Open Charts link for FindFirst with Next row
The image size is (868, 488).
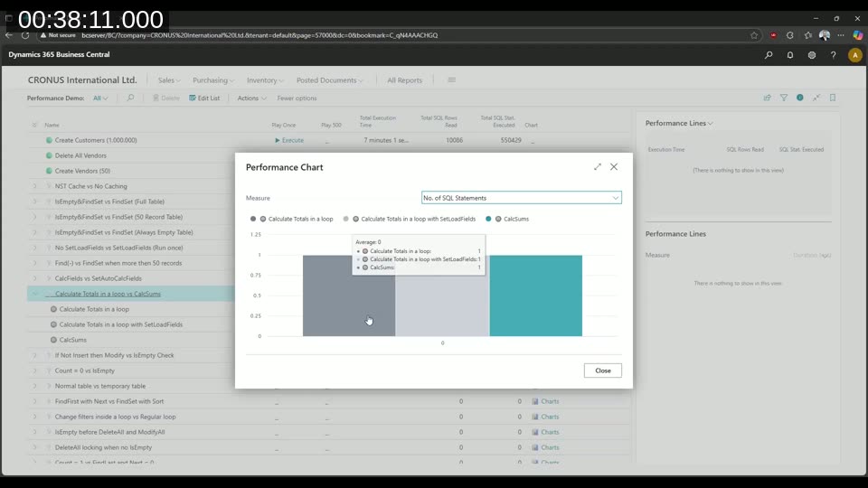click(550, 401)
